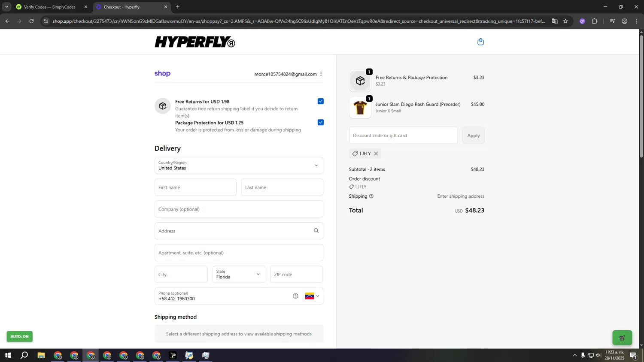The image size is (644, 362).
Task: Click the browser address bar URL
Action: [299, 21]
